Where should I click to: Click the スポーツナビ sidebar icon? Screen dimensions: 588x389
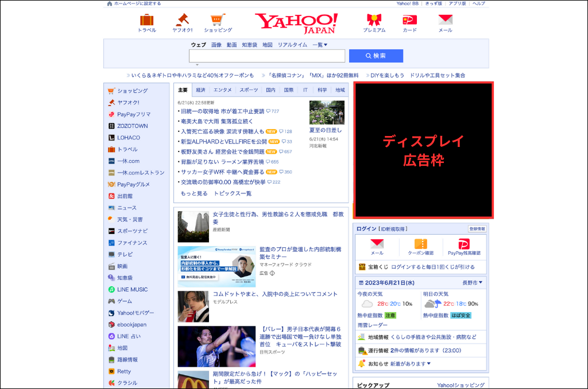click(x=111, y=231)
